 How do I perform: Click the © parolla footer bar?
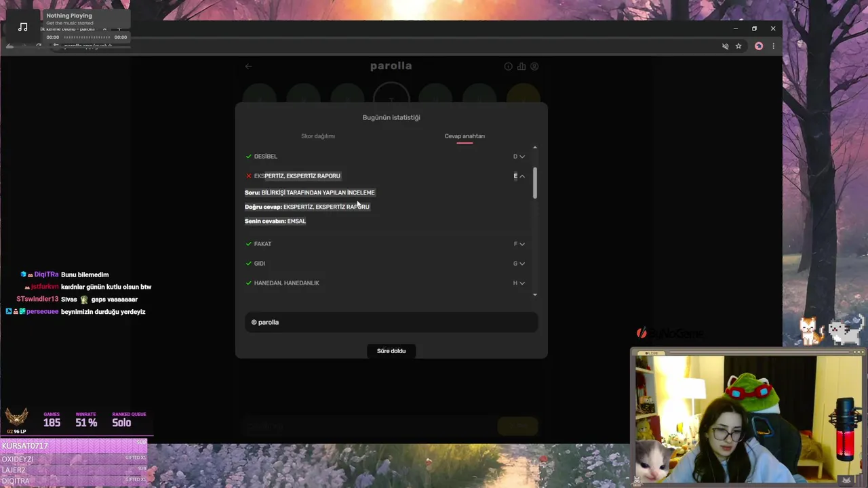391,323
